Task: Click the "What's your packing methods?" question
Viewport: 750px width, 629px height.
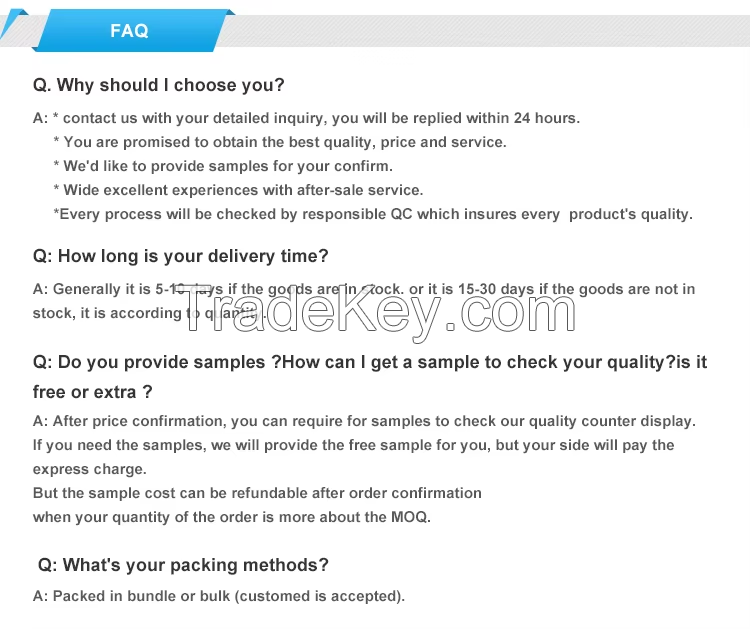Action: [x=183, y=565]
